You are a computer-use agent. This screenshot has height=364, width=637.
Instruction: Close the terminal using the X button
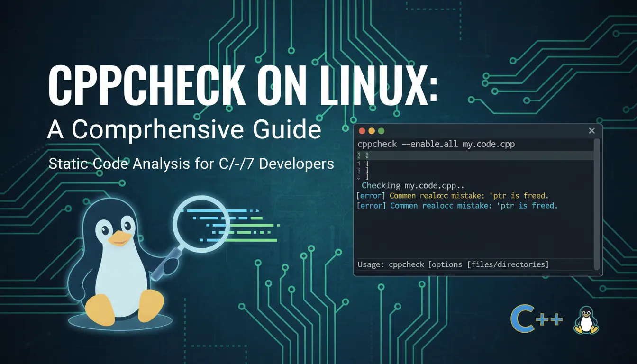(591, 131)
